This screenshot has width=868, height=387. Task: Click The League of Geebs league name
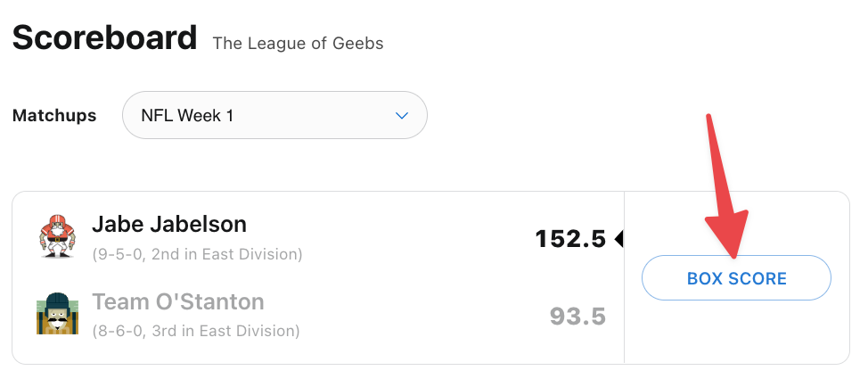(298, 43)
